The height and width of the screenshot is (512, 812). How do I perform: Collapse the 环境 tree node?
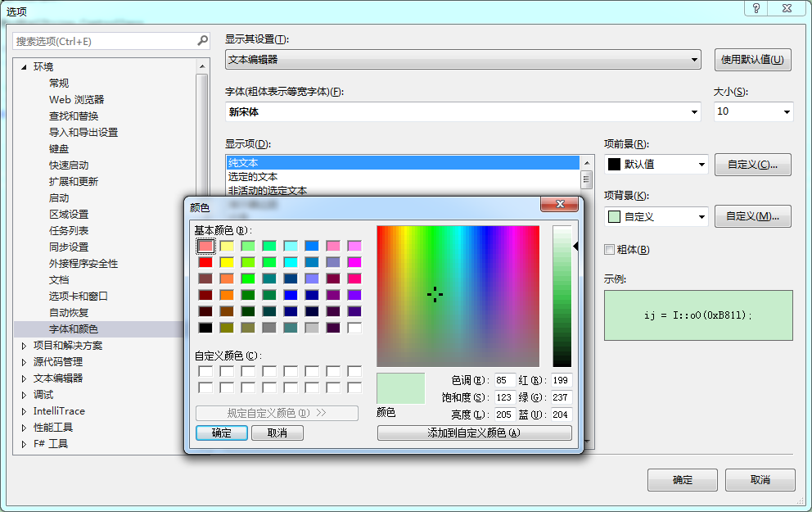point(22,66)
